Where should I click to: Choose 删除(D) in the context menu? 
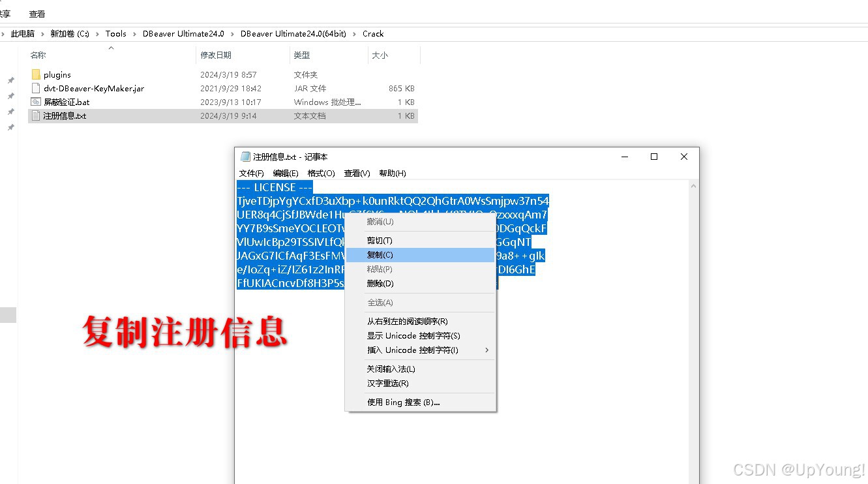[x=421, y=284]
